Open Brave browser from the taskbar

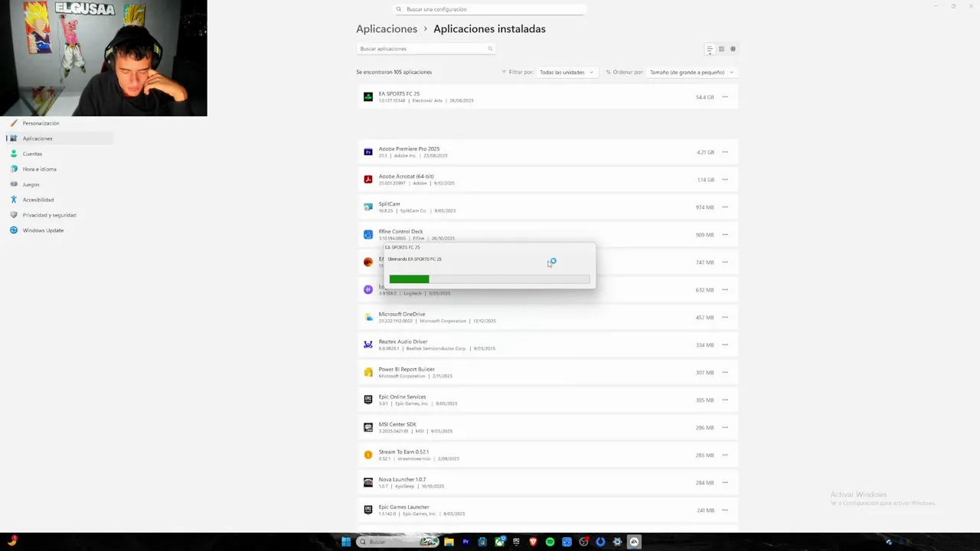(533, 542)
